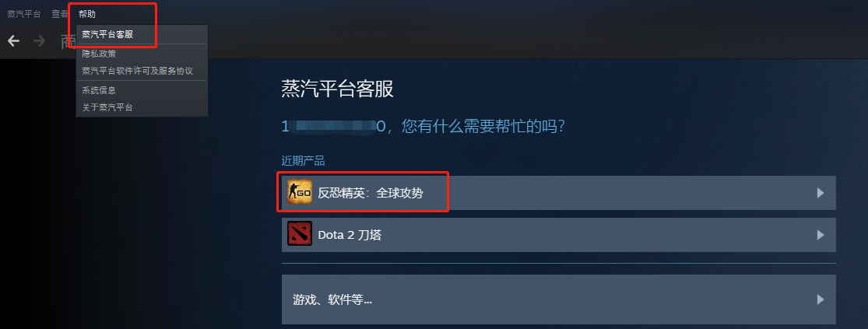Viewport: 868px width, 329px height.
Task: Open the 帮助 menu
Action: (x=87, y=14)
